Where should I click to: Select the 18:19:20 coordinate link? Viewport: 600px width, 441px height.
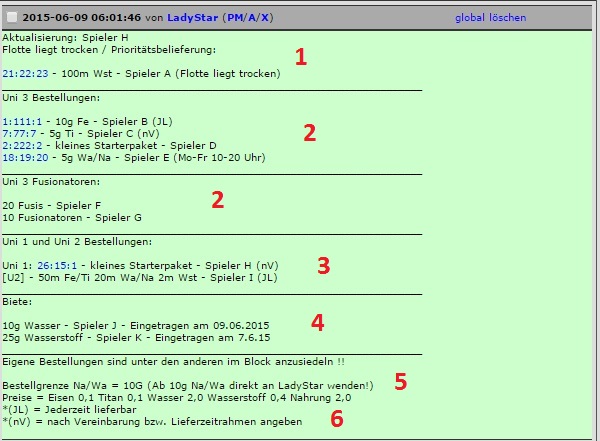[22, 157]
